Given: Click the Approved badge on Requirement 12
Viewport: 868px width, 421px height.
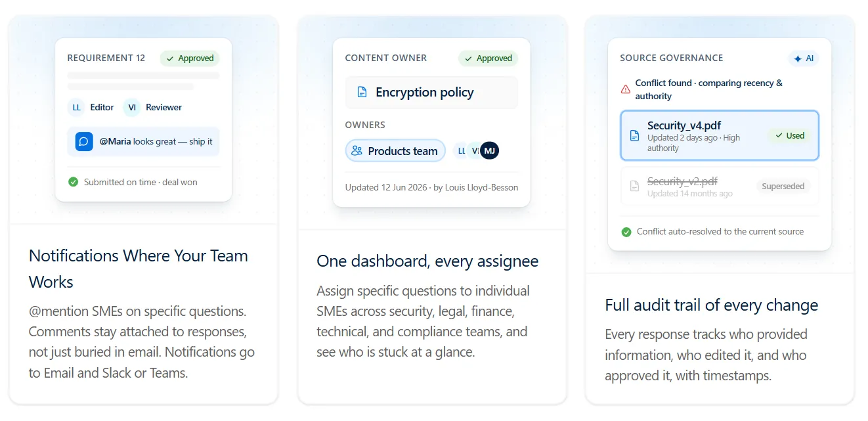Looking at the screenshot, I should 190,58.
